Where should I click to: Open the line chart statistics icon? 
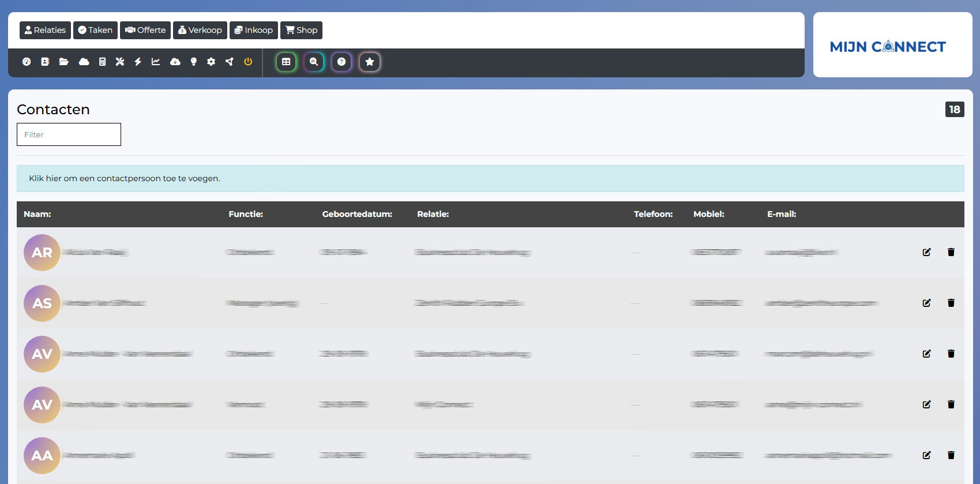coord(156,62)
